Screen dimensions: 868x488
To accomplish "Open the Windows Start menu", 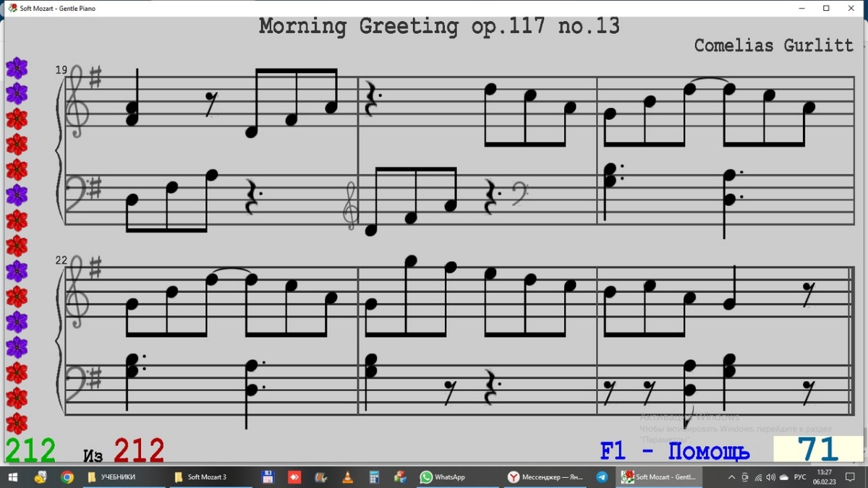I will click(13, 477).
